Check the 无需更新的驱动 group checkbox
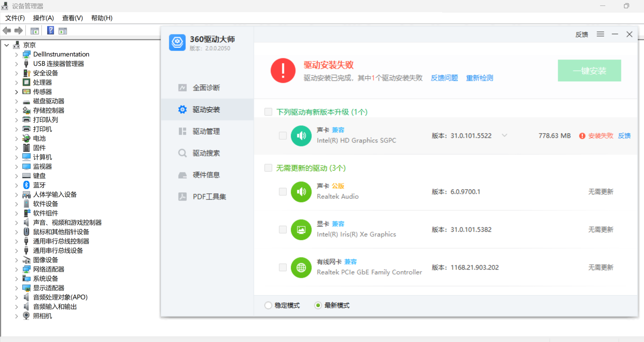Viewport: 644px width, 342px height. click(x=268, y=168)
